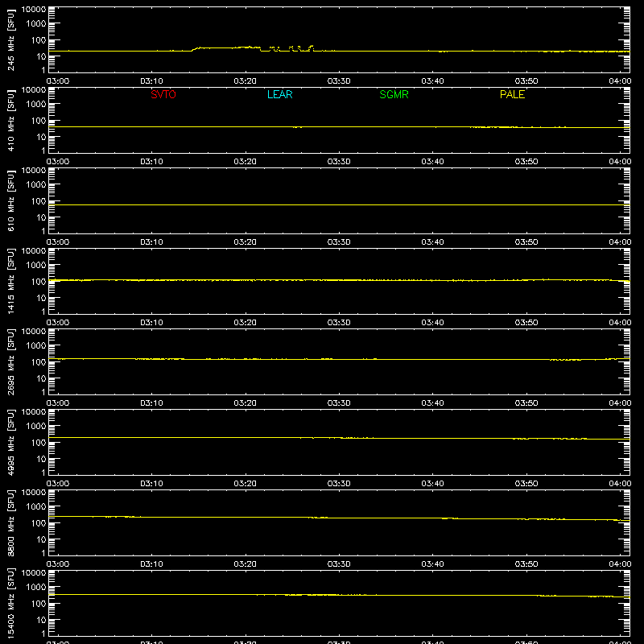644x644 pixels.
Task: Click 03:20 tick label under 410 MHz plot
Action: click(x=246, y=162)
